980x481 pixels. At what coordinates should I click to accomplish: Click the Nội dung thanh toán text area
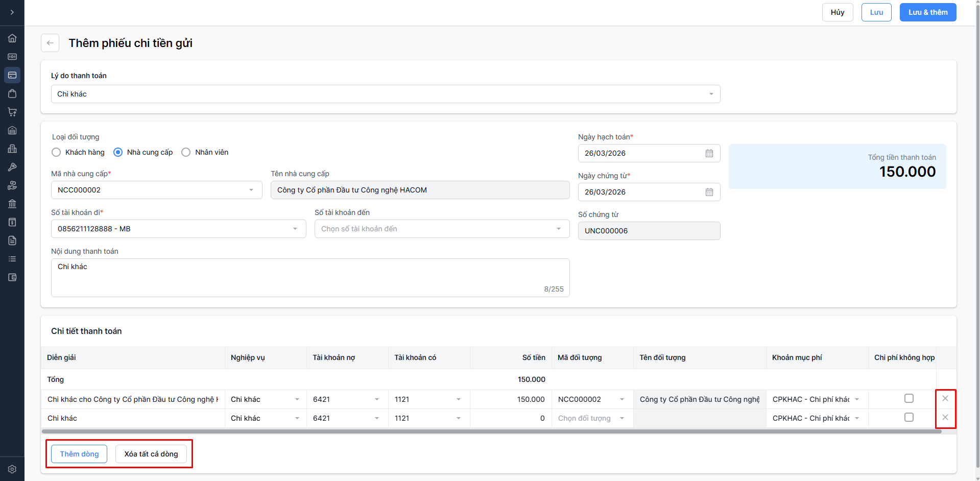[x=309, y=277]
